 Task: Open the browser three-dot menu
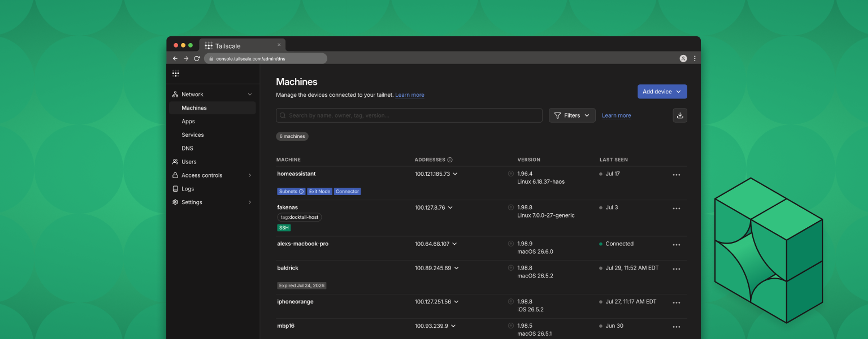click(x=694, y=58)
